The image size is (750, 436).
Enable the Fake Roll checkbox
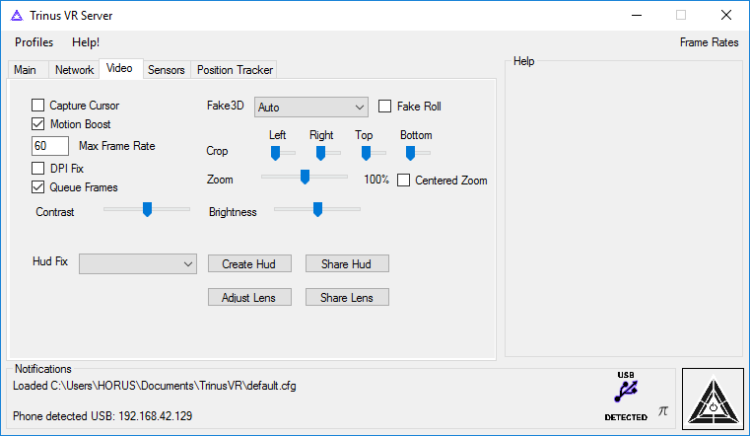pyautogui.click(x=385, y=106)
